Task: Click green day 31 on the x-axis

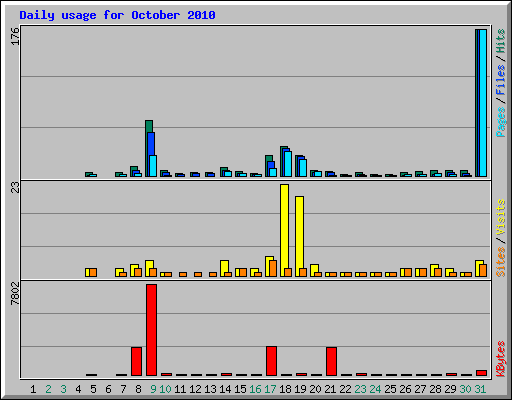Action: tap(480, 389)
